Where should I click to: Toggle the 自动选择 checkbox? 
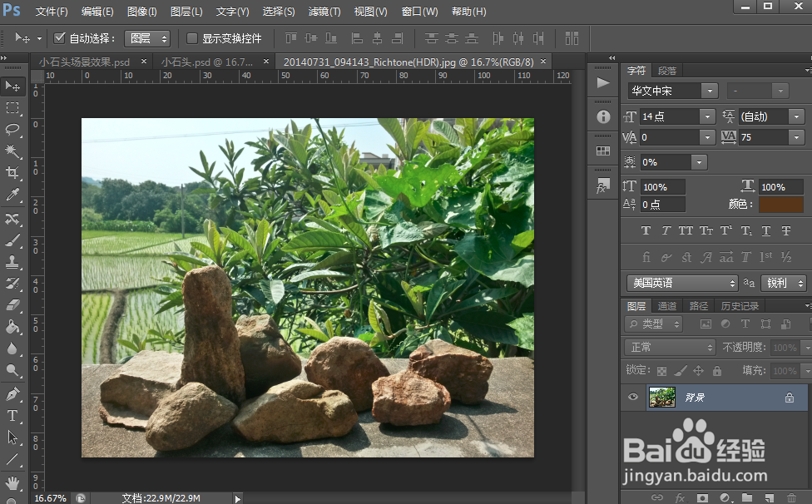click(x=60, y=37)
